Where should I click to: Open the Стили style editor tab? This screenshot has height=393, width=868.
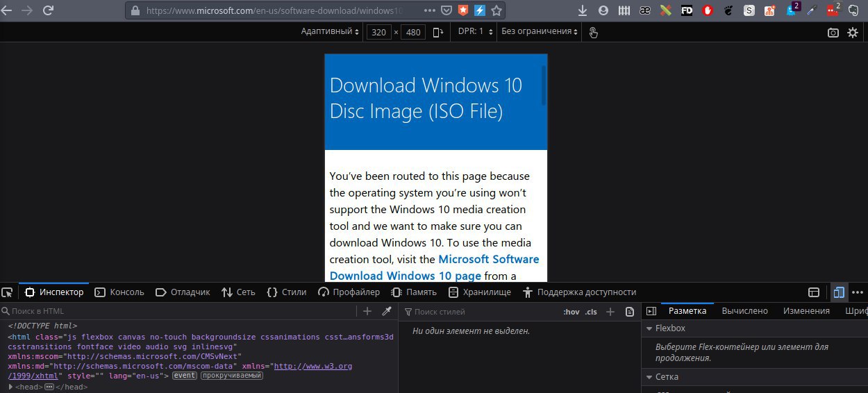click(287, 292)
